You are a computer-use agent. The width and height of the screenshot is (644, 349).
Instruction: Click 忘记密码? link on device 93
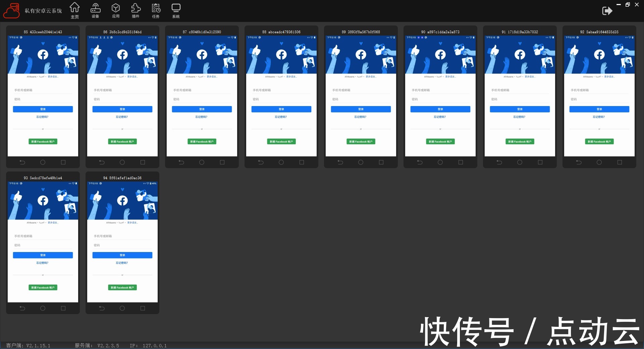coord(42,263)
